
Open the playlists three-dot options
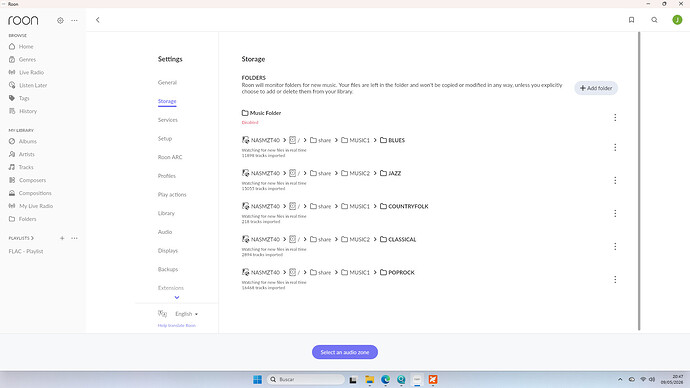pyautogui.click(x=74, y=238)
